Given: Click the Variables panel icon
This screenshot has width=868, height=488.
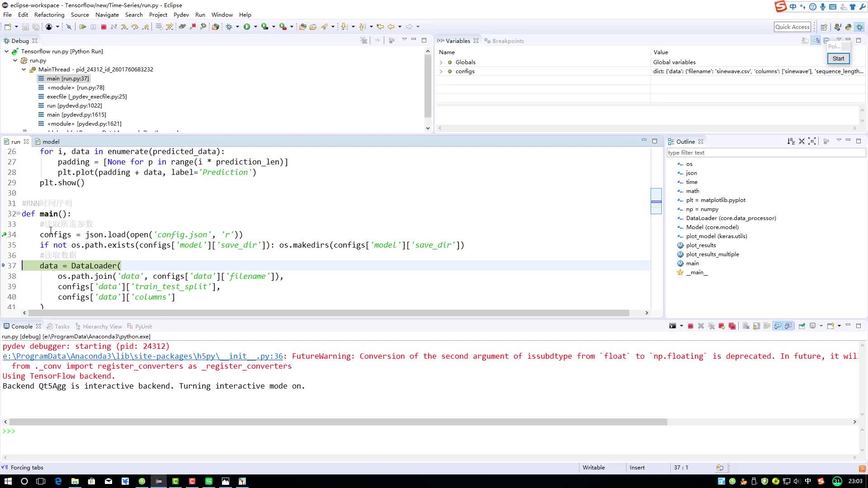Looking at the screenshot, I should pos(442,41).
